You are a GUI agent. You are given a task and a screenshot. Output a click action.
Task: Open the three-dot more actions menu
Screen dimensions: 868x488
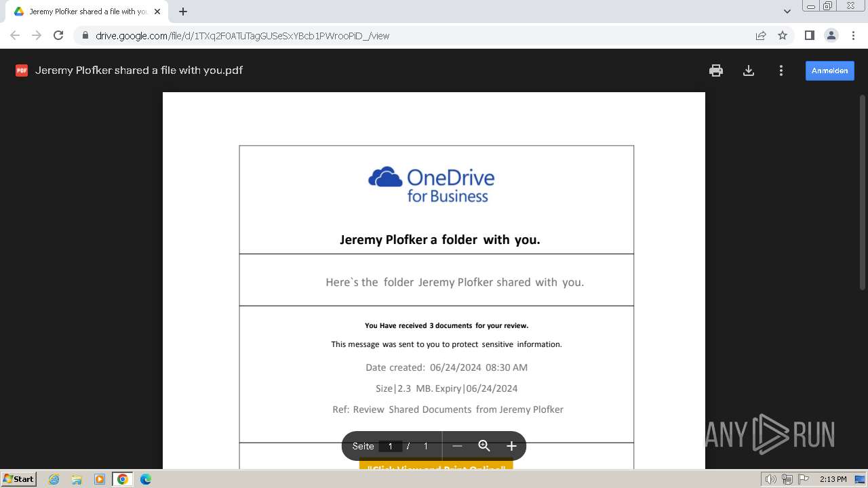click(781, 70)
